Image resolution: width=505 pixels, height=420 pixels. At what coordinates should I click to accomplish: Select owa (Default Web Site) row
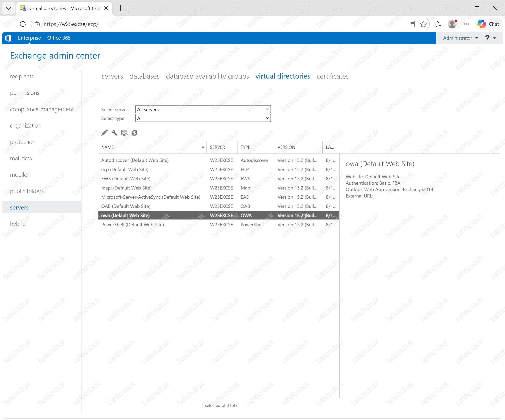pos(219,215)
